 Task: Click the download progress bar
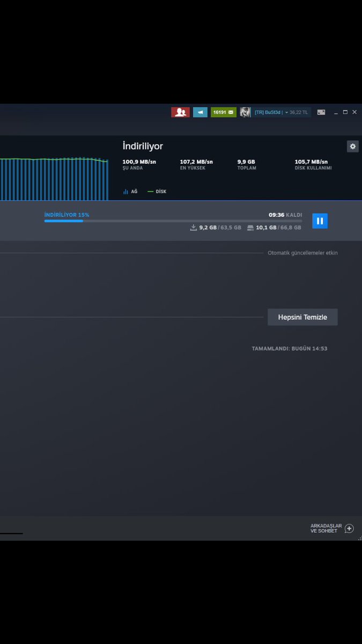tap(173, 221)
